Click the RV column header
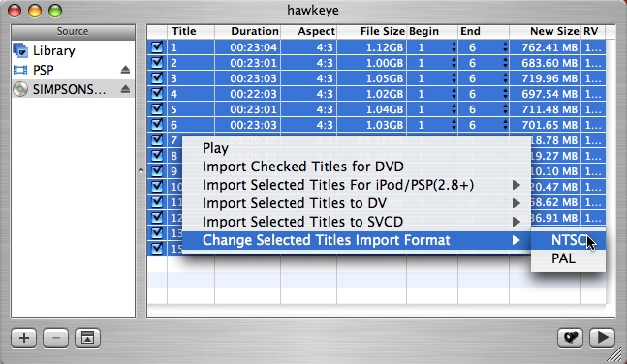 (x=593, y=32)
